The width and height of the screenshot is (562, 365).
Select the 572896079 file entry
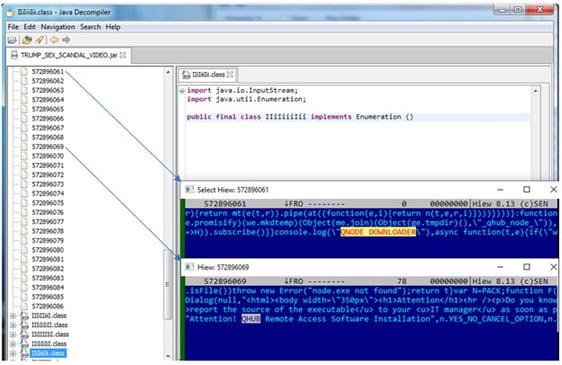pyautogui.click(x=48, y=241)
